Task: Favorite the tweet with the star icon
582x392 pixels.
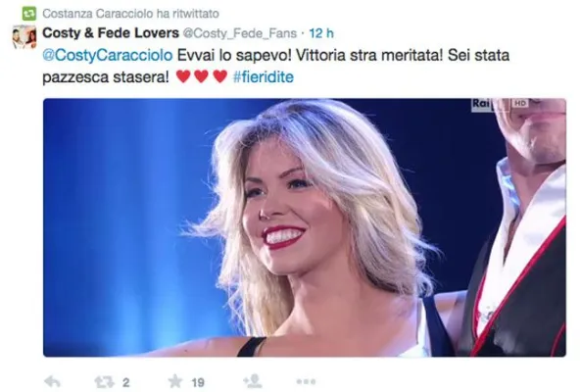Action: [175, 381]
